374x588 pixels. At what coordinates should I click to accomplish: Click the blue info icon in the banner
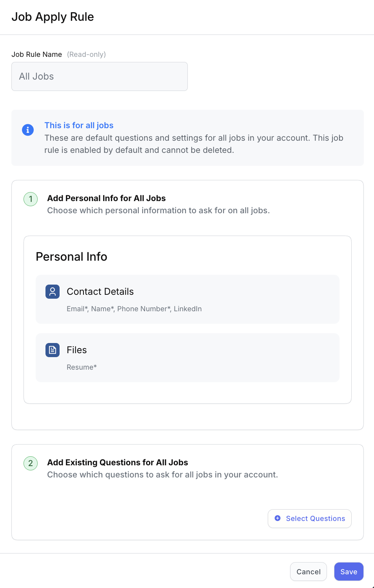click(x=28, y=130)
